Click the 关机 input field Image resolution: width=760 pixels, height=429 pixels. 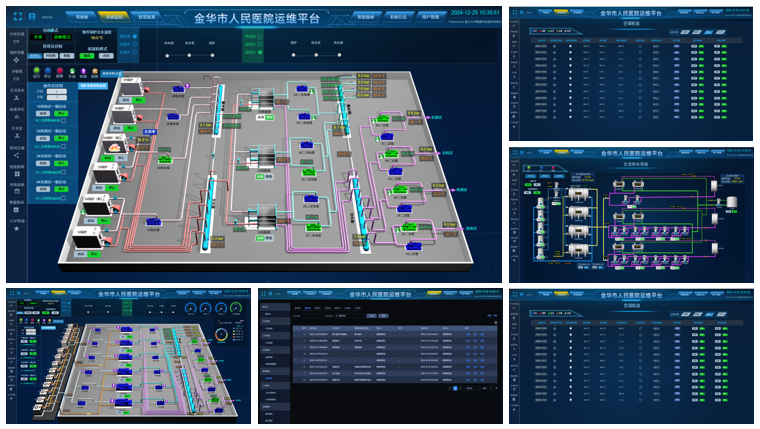57,97
